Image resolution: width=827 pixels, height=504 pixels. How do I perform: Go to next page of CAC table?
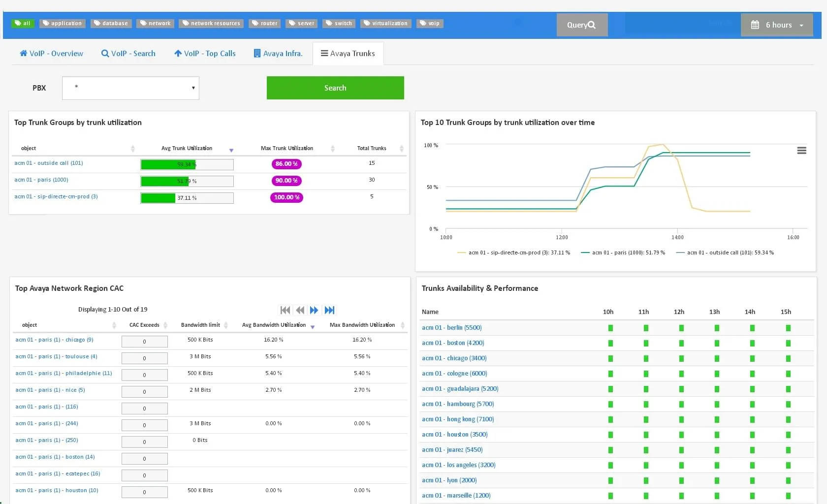click(x=314, y=310)
